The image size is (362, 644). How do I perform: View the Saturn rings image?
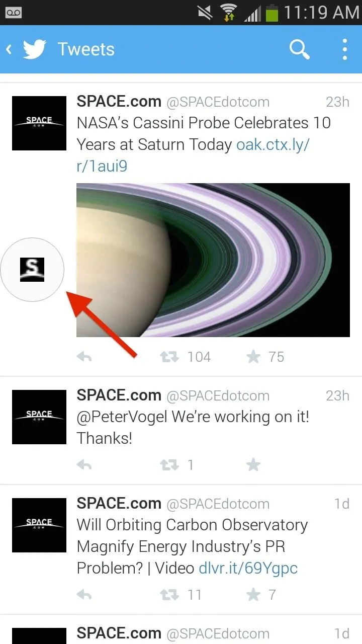pos(213,260)
